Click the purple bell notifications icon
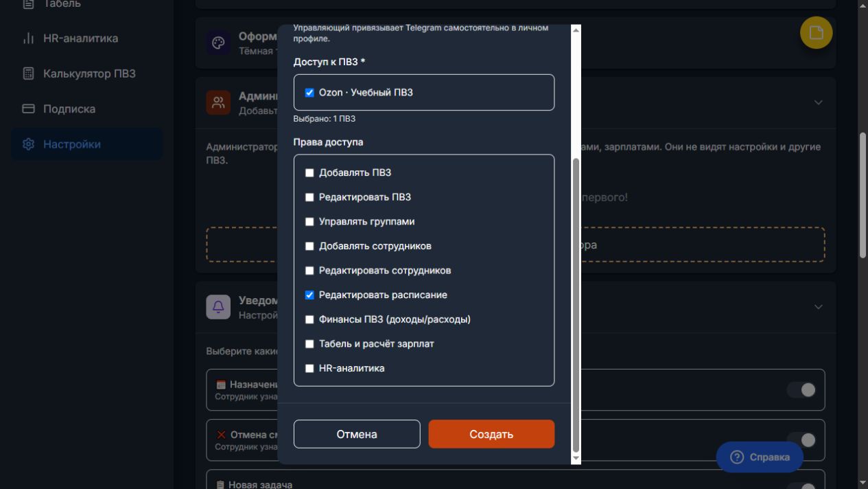 coord(218,307)
